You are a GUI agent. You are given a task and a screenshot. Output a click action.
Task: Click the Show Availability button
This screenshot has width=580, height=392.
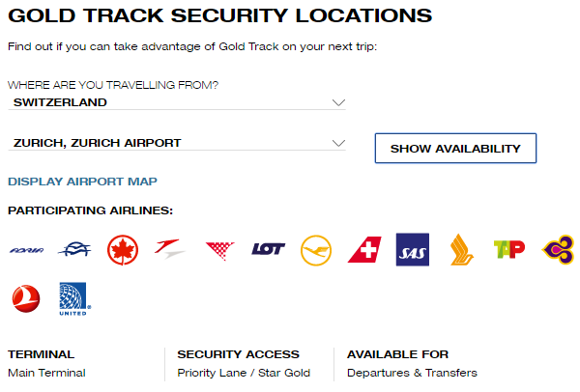[x=455, y=149]
